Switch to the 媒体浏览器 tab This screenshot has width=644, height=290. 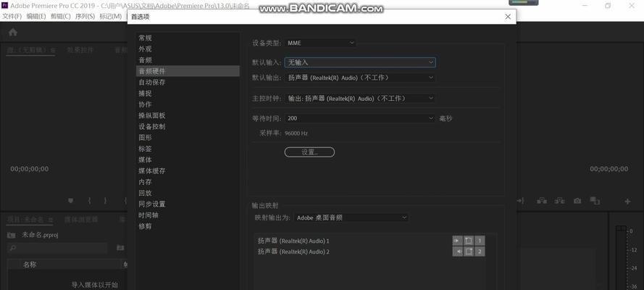point(81,220)
